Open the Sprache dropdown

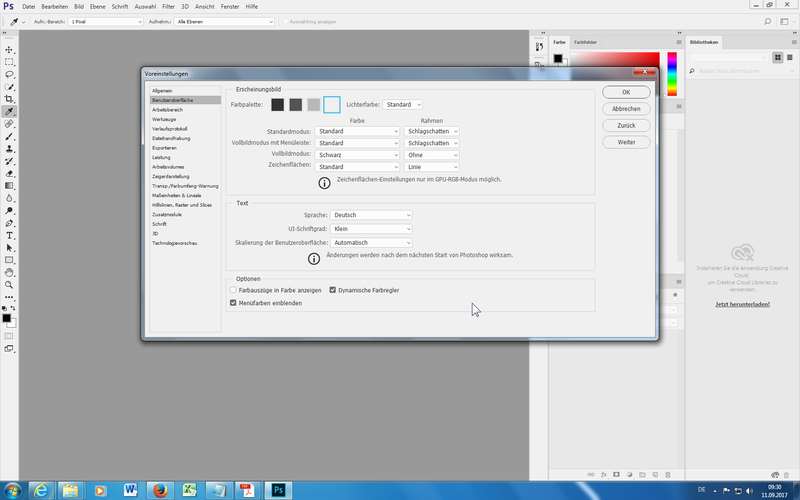click(x=372, y=215)
